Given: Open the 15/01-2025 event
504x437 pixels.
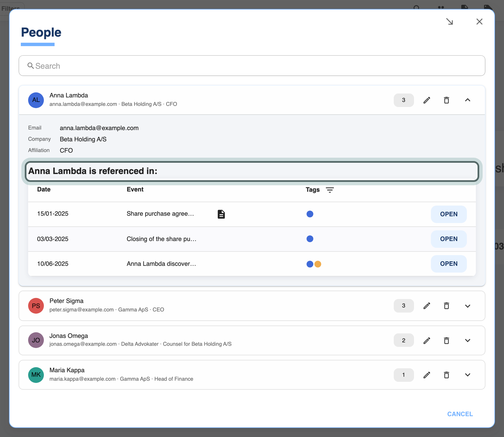Looking at the screenshot, I should point(449,214).
